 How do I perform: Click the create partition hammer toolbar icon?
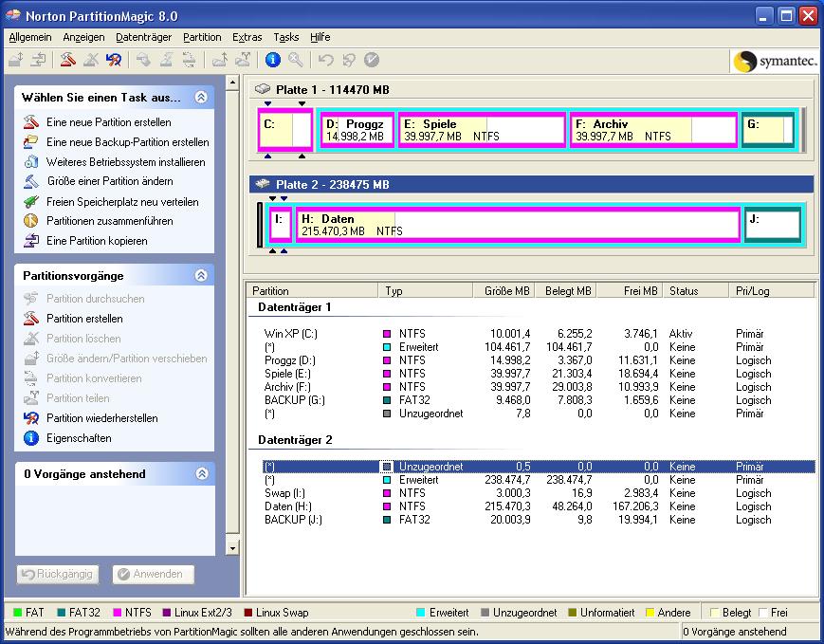(67, 60)
